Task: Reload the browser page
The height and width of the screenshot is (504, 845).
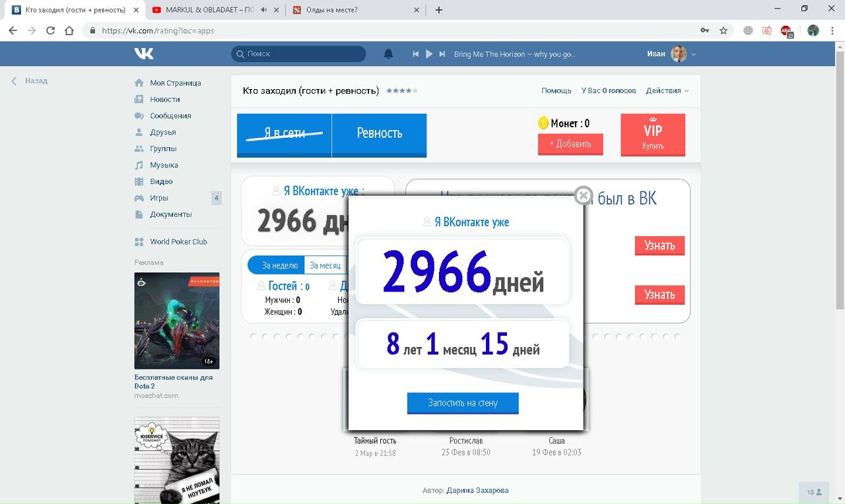Action: pos(50,30)
